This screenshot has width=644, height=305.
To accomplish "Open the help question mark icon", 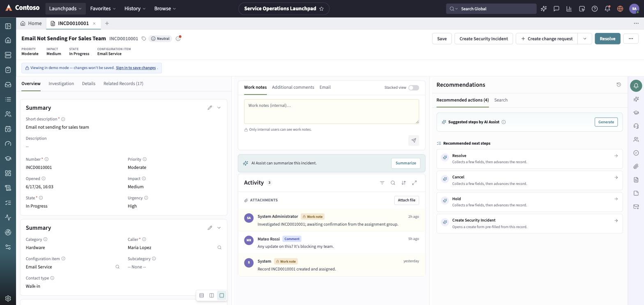I will click(x=595, y=9).
